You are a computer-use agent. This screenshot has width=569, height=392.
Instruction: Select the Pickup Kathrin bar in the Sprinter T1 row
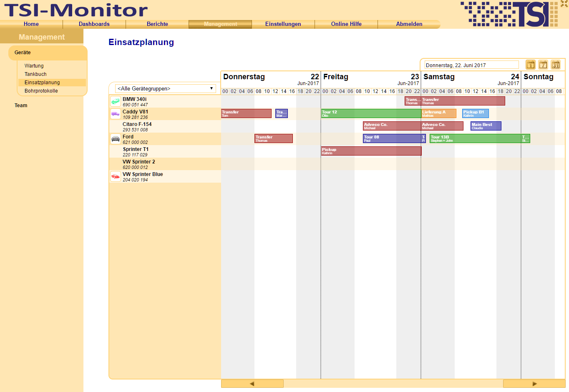[x=371, y=151]
